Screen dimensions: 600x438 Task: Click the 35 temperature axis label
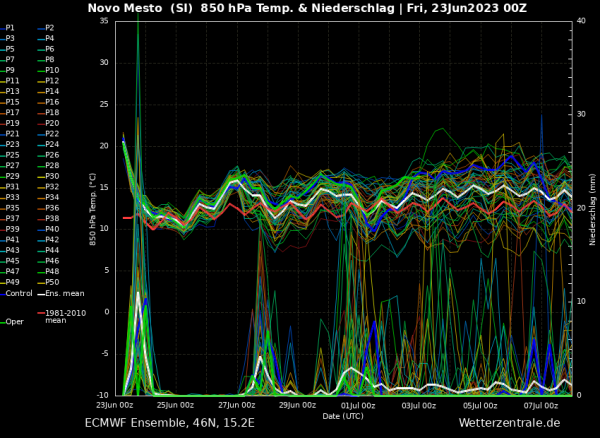point(104,21)
